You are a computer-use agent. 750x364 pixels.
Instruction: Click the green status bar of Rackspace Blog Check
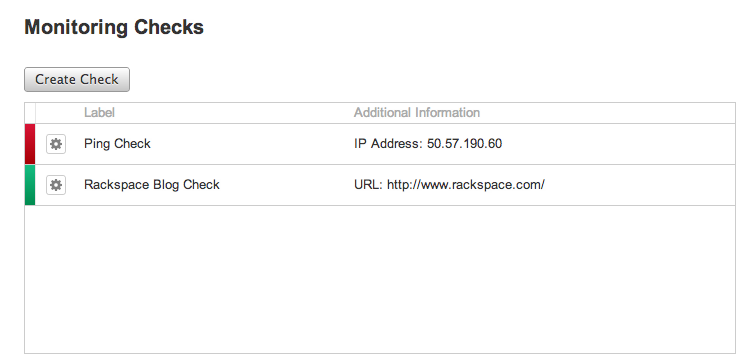click(30, 185)
